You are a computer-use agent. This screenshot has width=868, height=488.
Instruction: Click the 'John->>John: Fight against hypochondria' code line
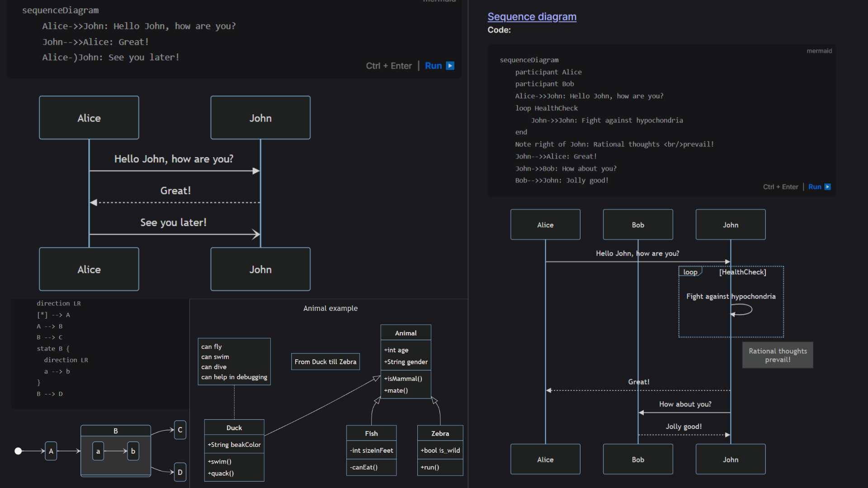[607, 120]
